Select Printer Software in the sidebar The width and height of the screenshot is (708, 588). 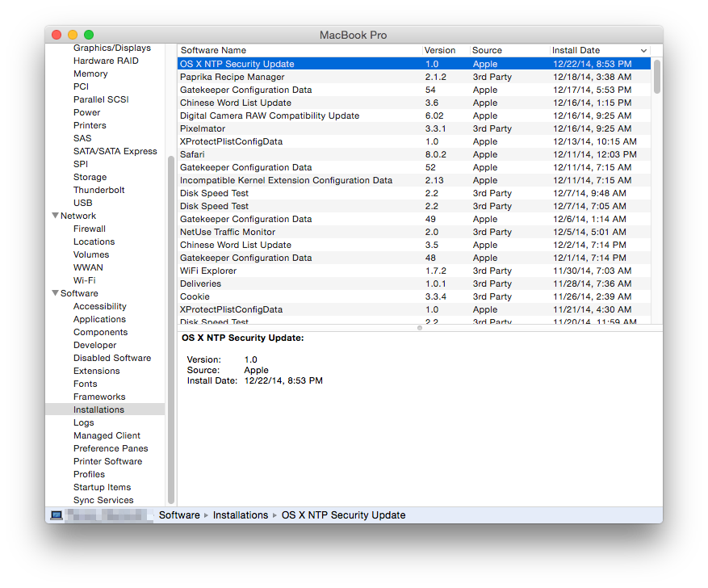tap(107, 461)
